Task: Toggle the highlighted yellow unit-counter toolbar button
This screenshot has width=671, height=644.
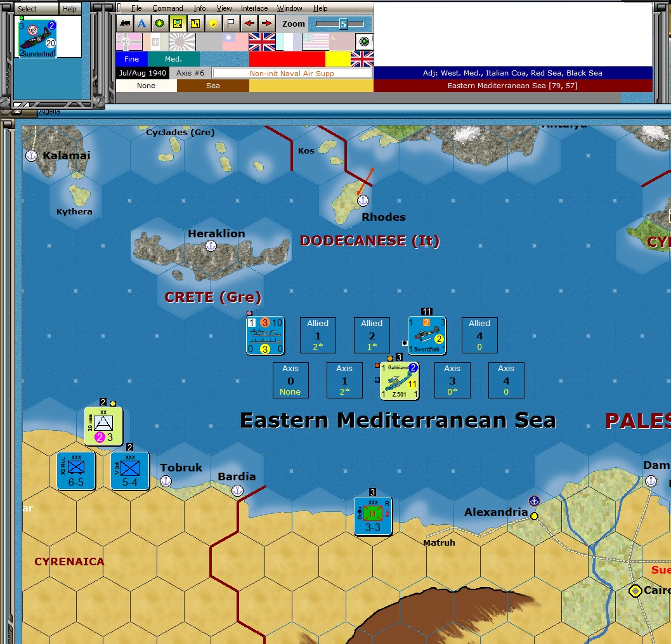Action: point(178,23)
